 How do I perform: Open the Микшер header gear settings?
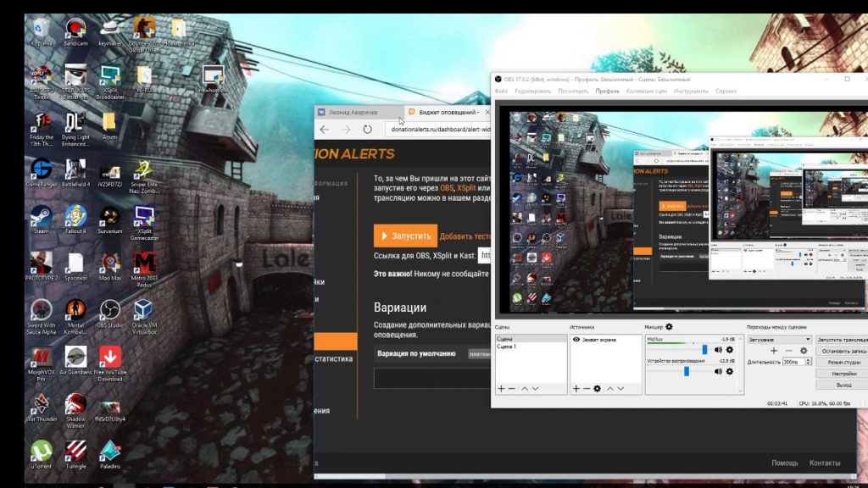pyautogui.click(x=669, y=327)
